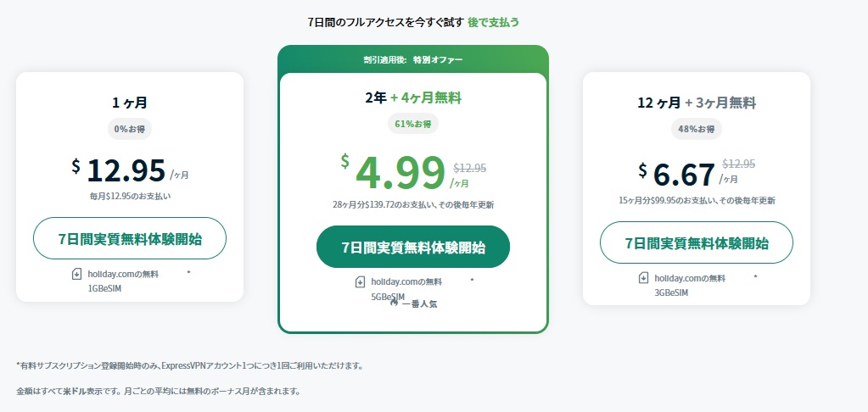The image size is (868, 412).
Task: Start the 7-day trial for the 1-month plan
Action: [x=130, y=238]
